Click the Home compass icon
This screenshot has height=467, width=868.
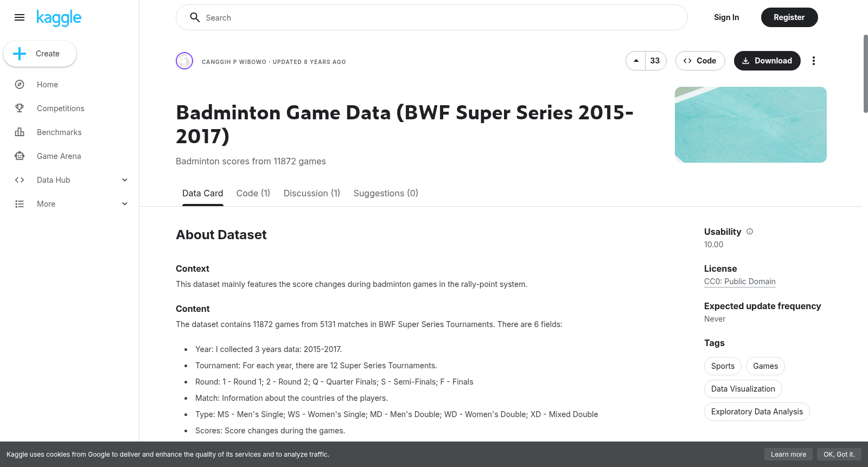click(x=20, y=85)
